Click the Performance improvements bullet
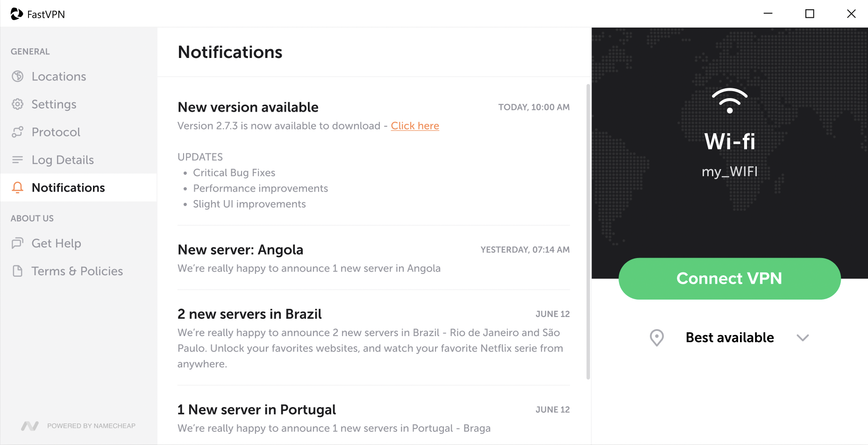 click(260, 188)
